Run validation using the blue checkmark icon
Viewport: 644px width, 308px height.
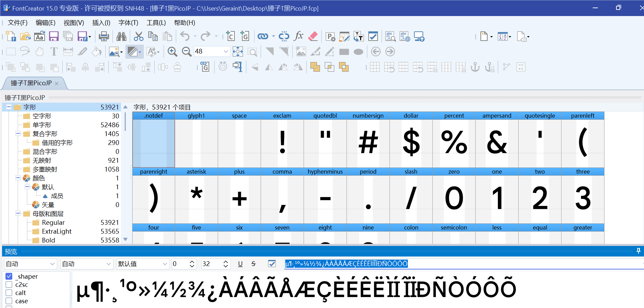pyautogui.click(x=373, y=36)
